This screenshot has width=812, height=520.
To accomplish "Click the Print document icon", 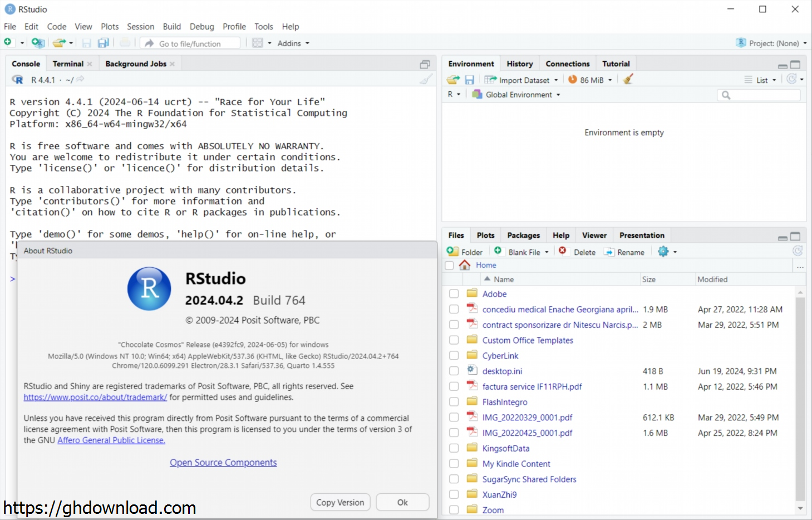I will pos(125,43).
